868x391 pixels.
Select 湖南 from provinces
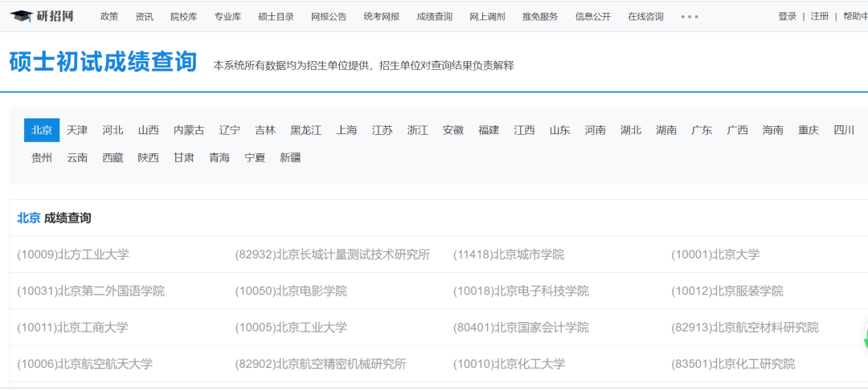pyautogui.click(x=666, y=131)
